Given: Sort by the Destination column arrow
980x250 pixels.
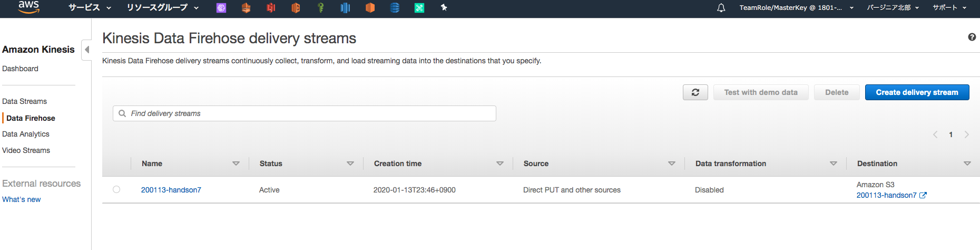Looking at the screenshot, I should pos(967,164).
